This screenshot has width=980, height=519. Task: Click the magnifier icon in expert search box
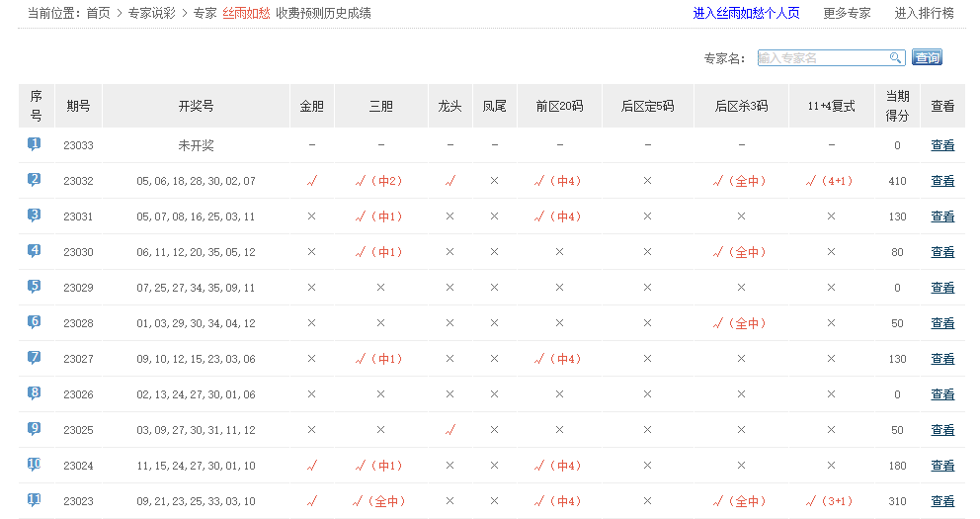[x=895, y=58]
